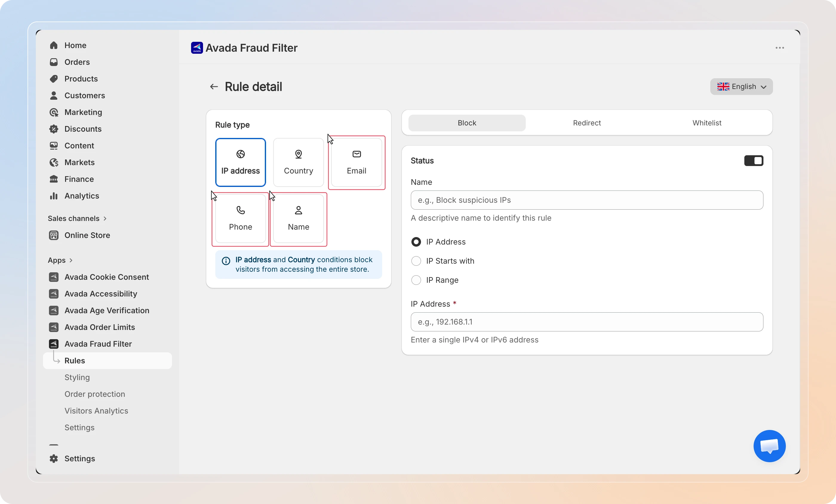Click 'A descriptive name to identify this rule' text

point(481,218)
